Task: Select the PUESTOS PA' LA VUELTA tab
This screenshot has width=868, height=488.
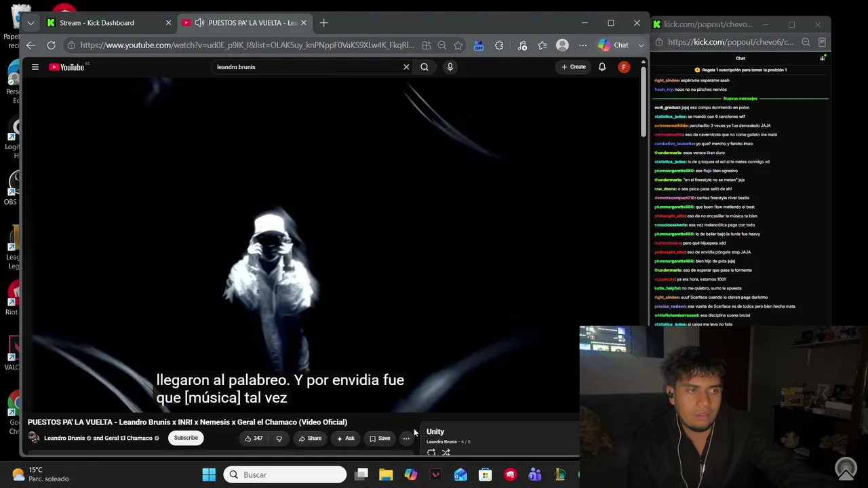Action: 244,23
